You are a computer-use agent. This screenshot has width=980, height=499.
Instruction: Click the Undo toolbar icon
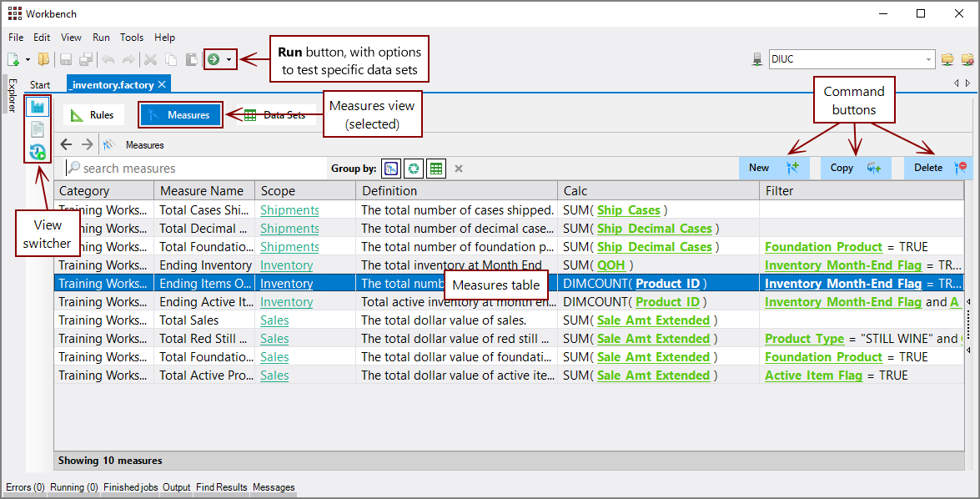[108, 59]
